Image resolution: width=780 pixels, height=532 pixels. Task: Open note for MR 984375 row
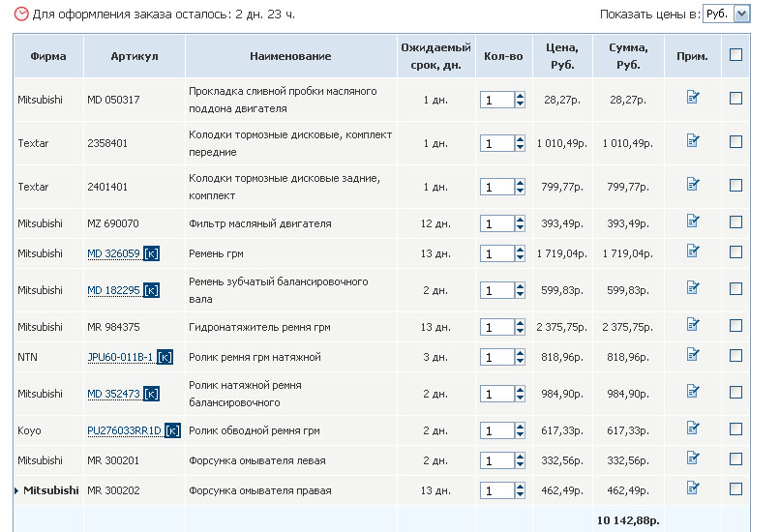click(692, 325)
